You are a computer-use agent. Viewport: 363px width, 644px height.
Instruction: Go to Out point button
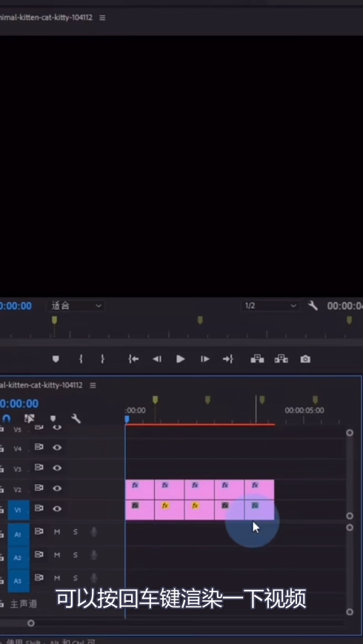(228, 359)
